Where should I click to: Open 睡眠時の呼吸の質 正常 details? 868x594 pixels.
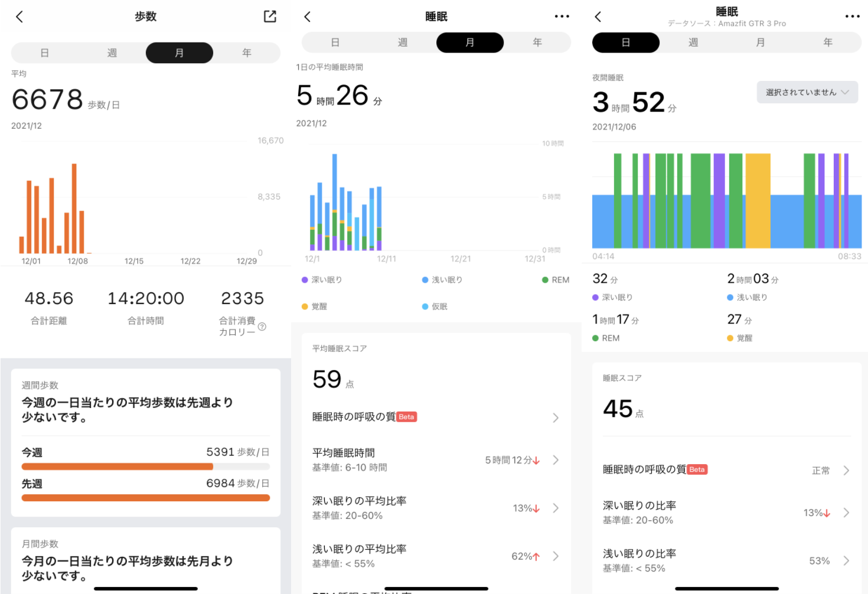(726, 470)
